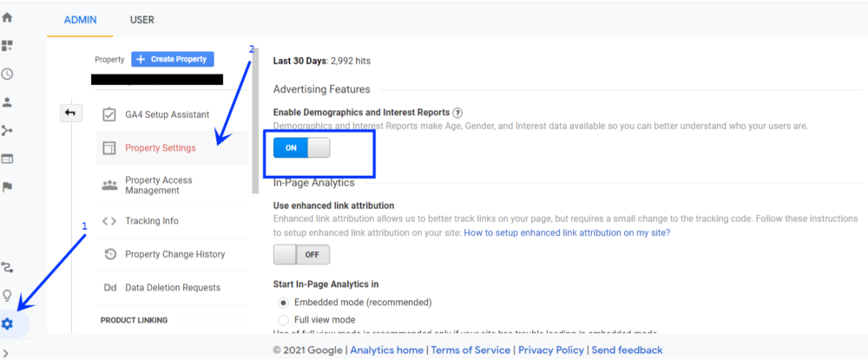The image size is (868, 359).
Task: Open GA4 Setup Assistant menu item
Action: coord(172,114)
